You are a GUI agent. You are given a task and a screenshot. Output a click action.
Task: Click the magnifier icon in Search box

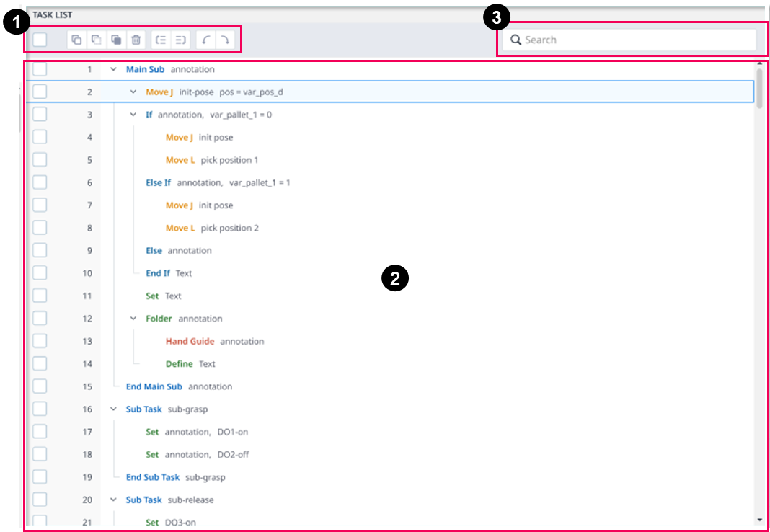(515, 40)
